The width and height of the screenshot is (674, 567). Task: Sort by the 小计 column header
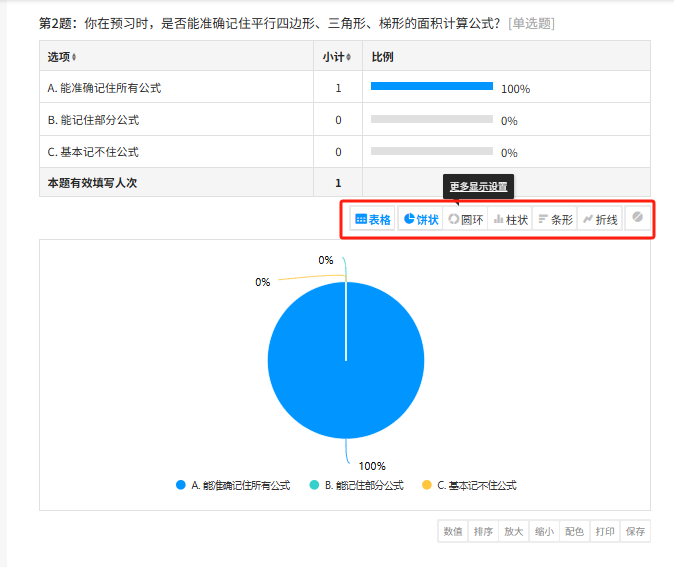click(337, 57)
